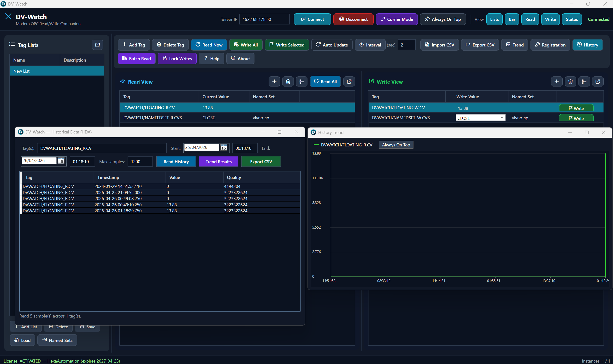Click the trash icon in Write View
Viewport: 613px width, 364px height.
pyautogui.click(x=570, y=81)
